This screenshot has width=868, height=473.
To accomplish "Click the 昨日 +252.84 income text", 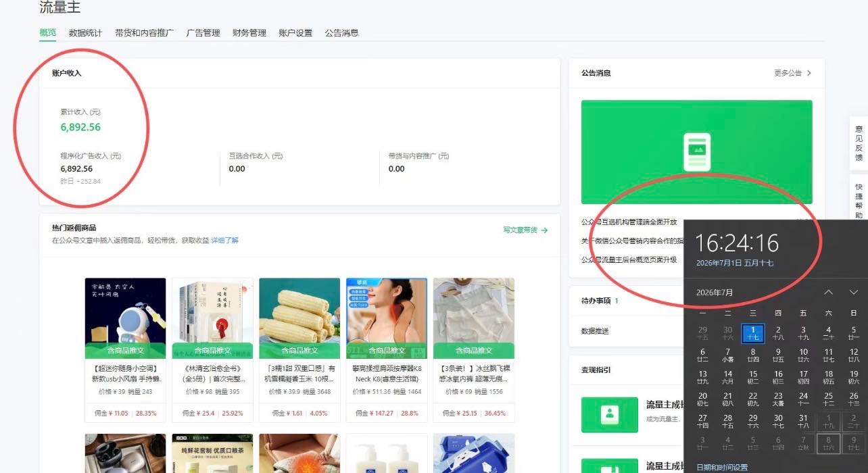I will (80, 181).
